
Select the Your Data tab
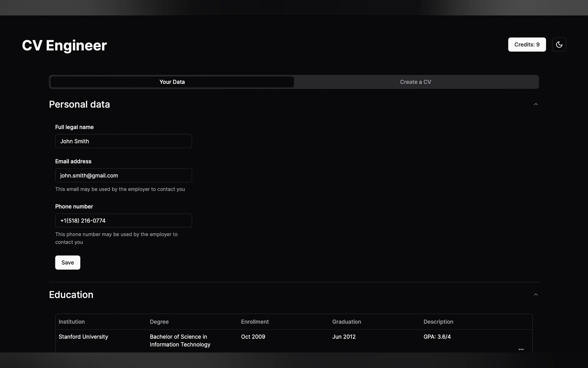(172, 82)
